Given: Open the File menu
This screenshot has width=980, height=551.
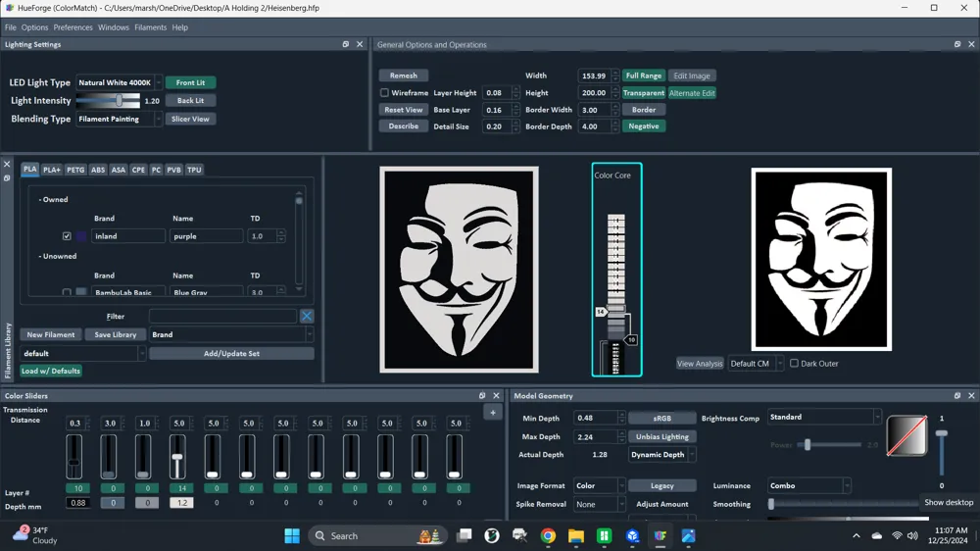Looking at the screenshot, I should [11, 27].
